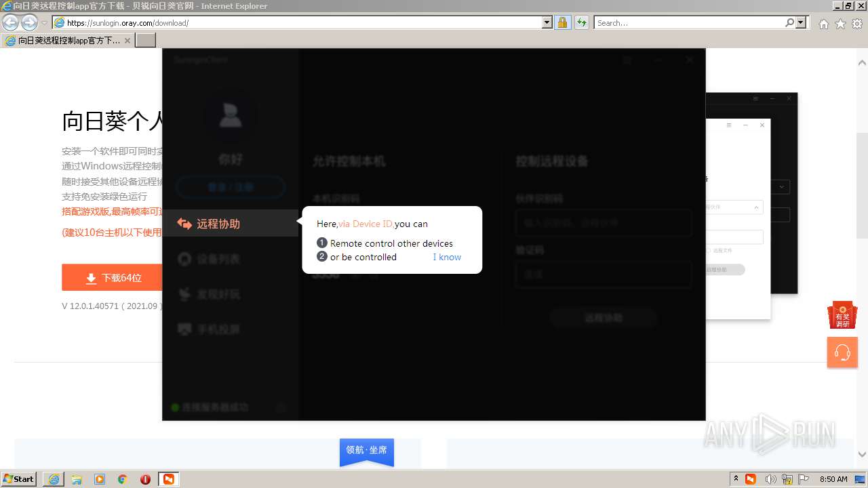Click the user avatar in Sunlogin client
Viewport: 868px width, 488px height.
pos(231,117)
